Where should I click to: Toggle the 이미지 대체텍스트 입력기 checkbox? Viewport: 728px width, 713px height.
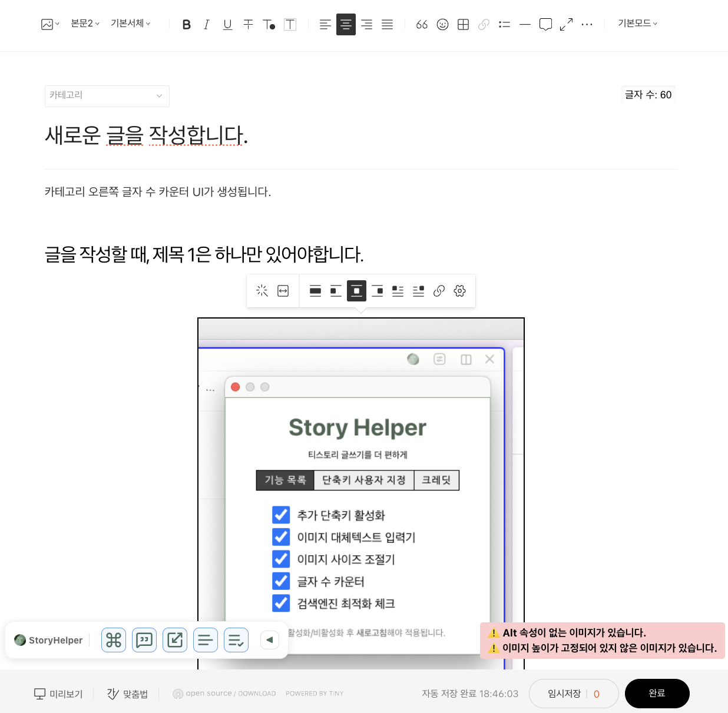[x=281, y=536]
